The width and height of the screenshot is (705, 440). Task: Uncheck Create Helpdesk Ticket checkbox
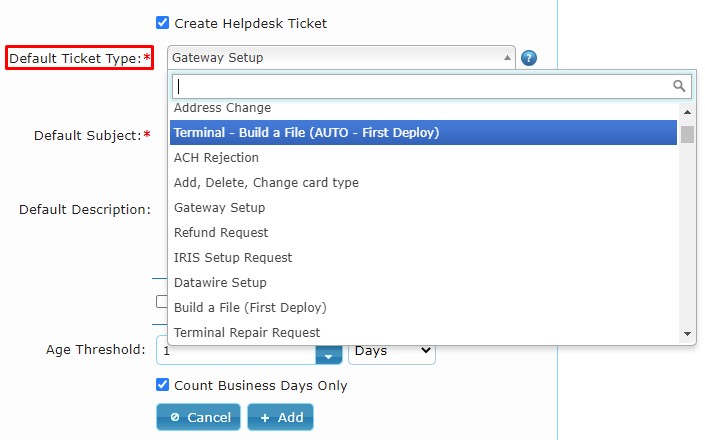162,22
